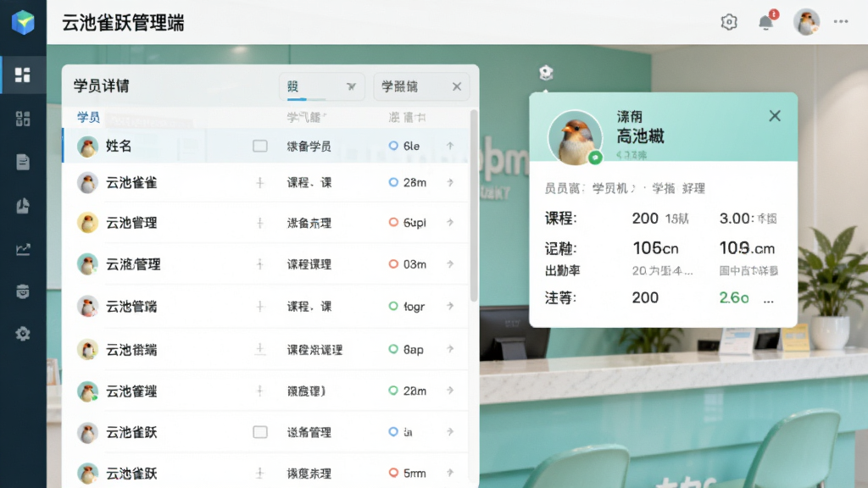Open the archive box icon in the sidebar
868x488 pixels.
23,291
